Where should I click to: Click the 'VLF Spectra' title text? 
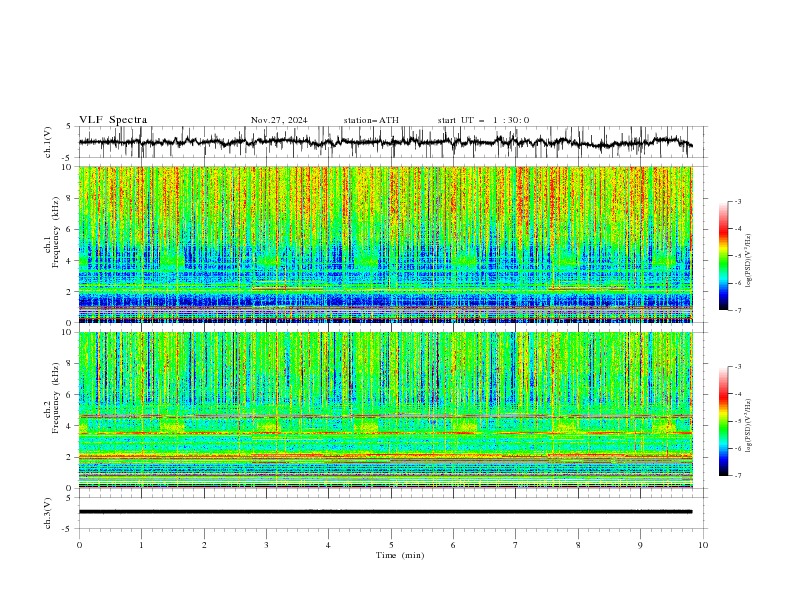click(113, 120)
